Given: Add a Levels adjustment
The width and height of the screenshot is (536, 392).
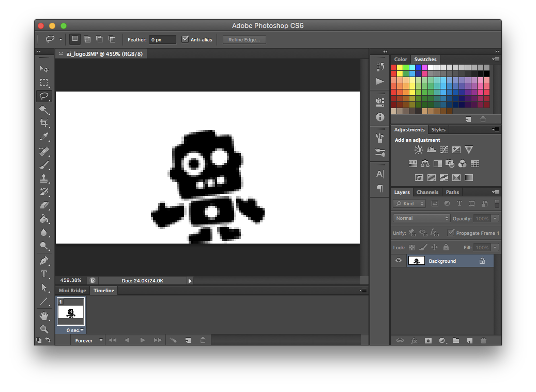Looking at the screenshot, I should 432,149.
